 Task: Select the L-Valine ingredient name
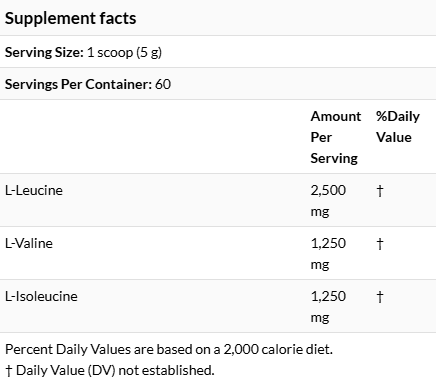pyautogui.click(x=29, y=243)
